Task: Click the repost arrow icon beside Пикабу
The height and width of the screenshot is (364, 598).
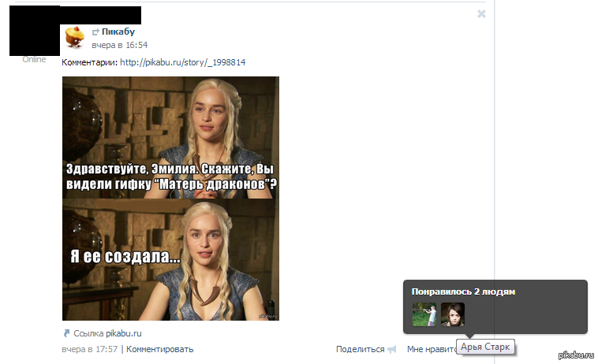Action: click(x=95, y=32)
